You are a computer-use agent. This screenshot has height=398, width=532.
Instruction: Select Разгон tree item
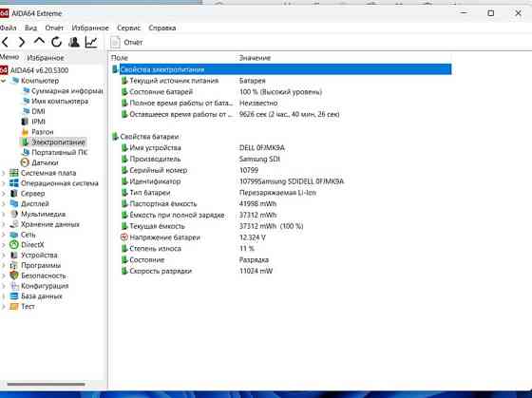coord(43,132)
